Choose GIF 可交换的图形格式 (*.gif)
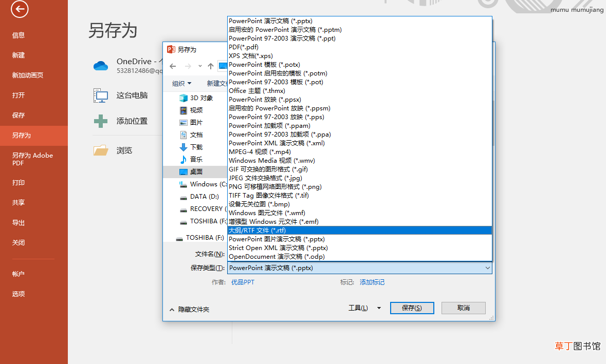Viewport: 606px width, 364px height. click(x=359, y=169)
